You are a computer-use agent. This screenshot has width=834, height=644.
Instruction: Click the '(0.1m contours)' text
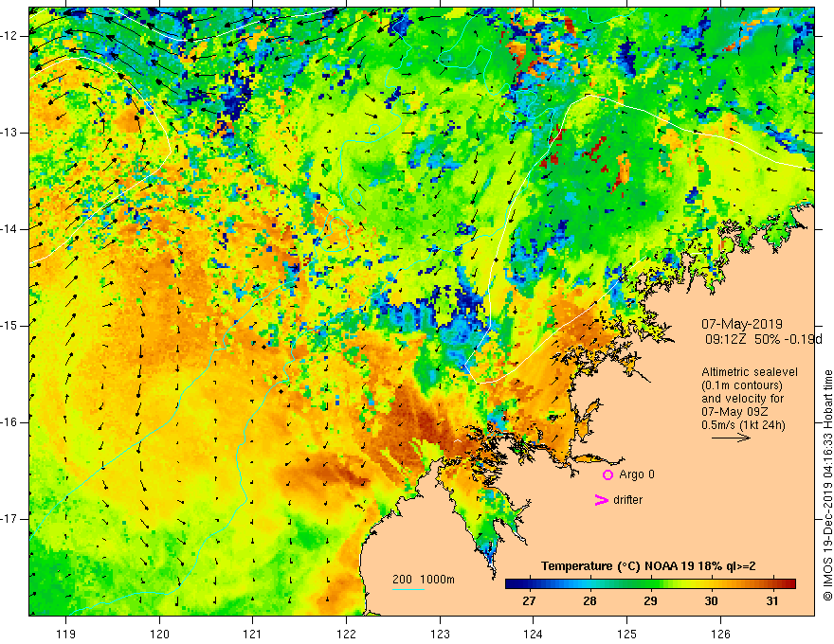742,385
